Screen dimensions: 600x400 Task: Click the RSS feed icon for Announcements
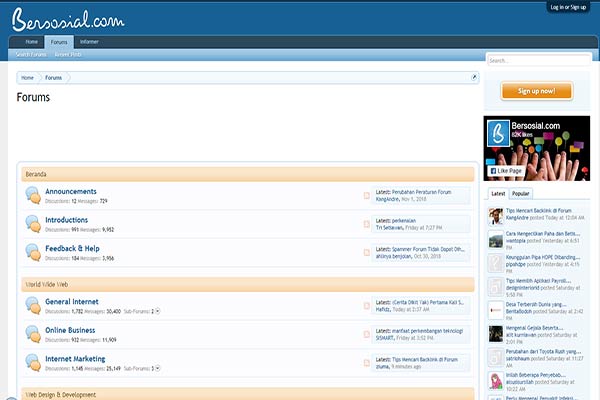coord(366,196)
